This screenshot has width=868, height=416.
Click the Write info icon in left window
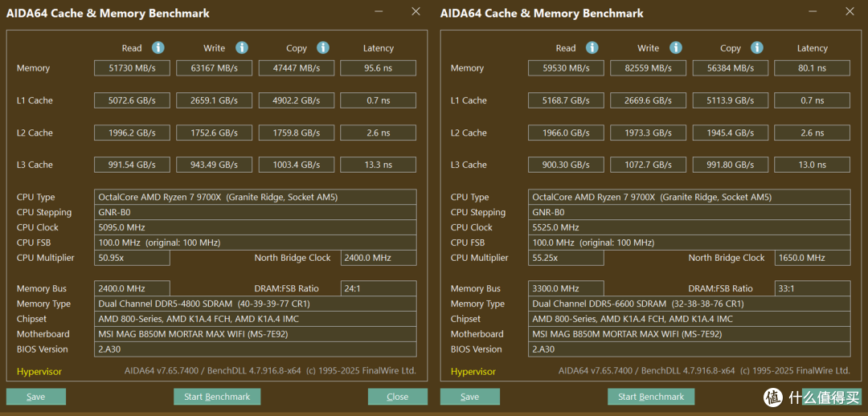(x=241, y=48)
